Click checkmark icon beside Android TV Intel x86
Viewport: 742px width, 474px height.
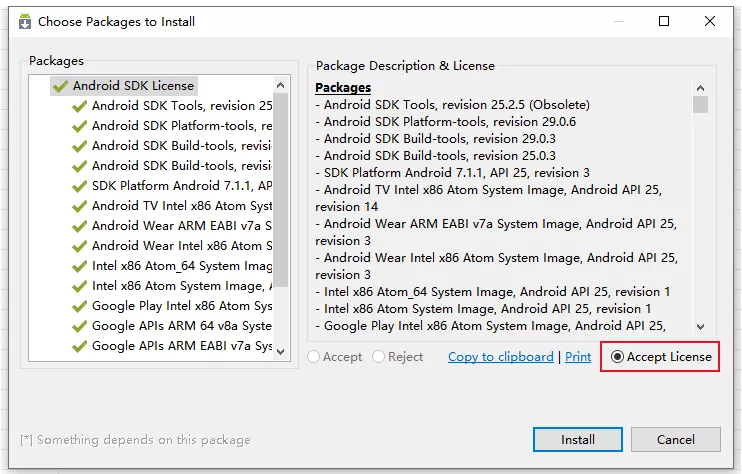pos(80,206)
